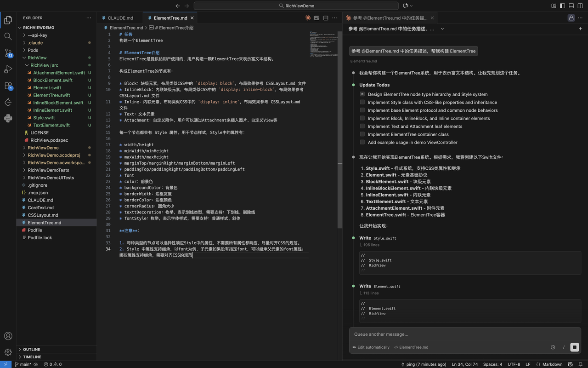Open the Accounts icon in activity bar
Viewport: 588px width, 368px height.
8,336
